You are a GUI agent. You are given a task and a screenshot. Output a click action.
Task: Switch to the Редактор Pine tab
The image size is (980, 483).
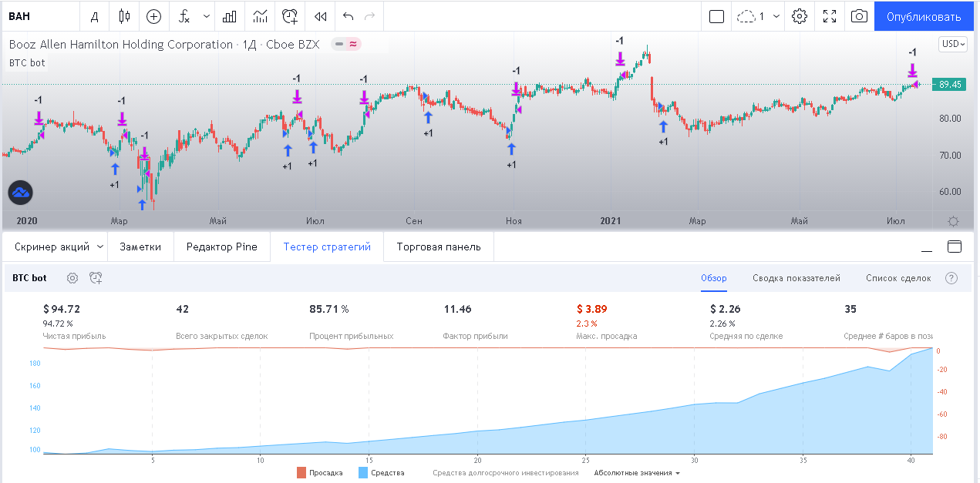click(222, 247)
